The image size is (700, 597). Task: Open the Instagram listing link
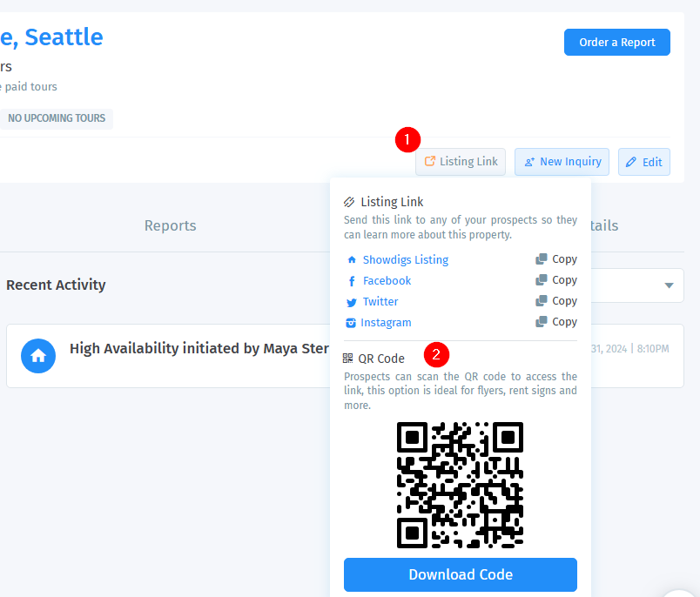tap(386, 323)
